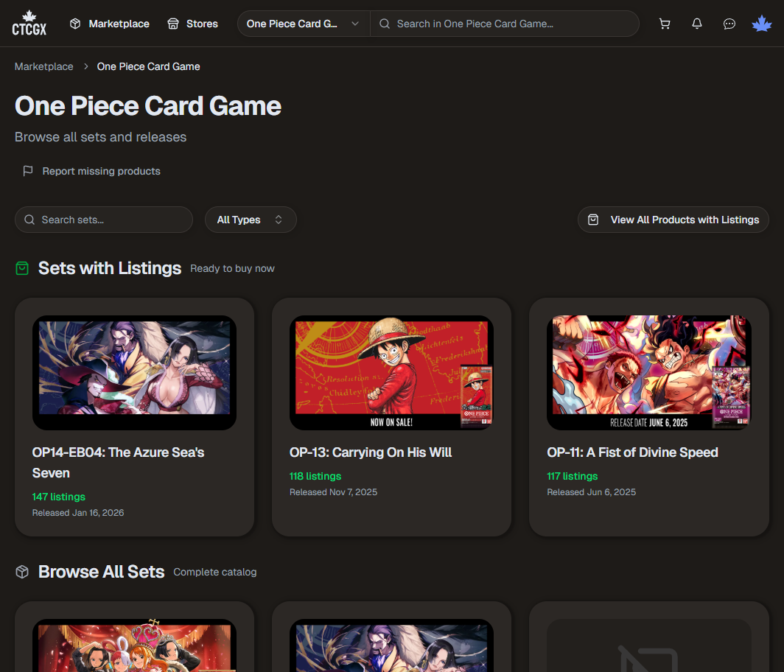
Task: Click View All Products with Listings
Action: pyautogui.click(x=673, y=220)
